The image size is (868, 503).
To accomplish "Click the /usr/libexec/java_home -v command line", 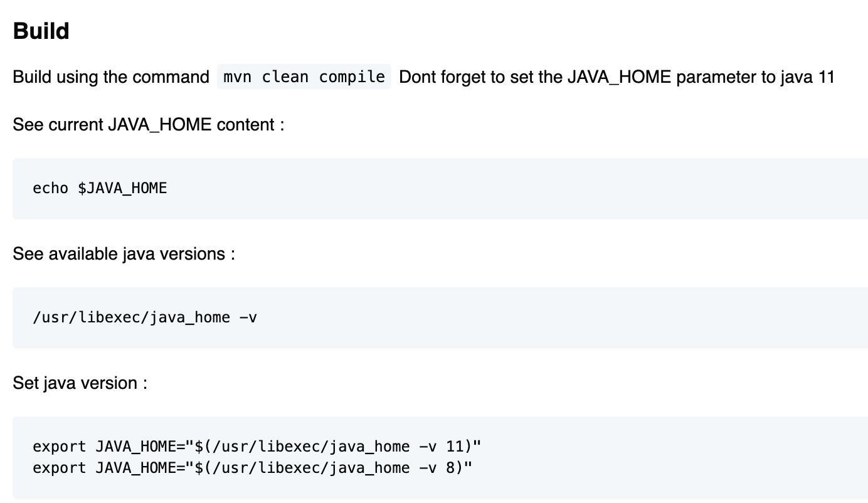I will (144, 317).
